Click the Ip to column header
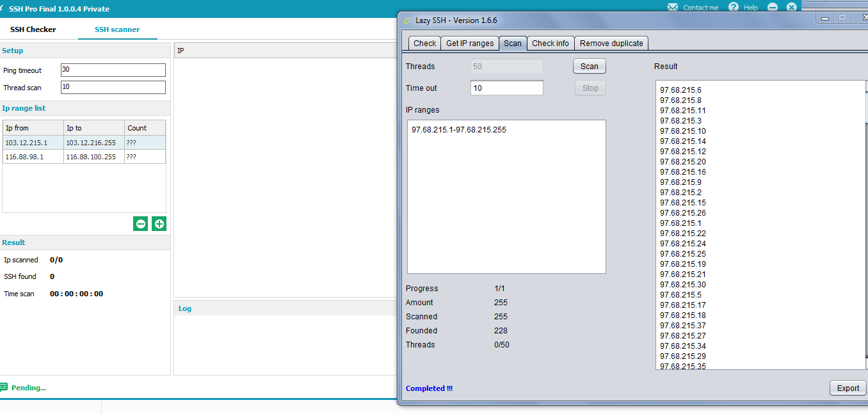 click(94, 128)
